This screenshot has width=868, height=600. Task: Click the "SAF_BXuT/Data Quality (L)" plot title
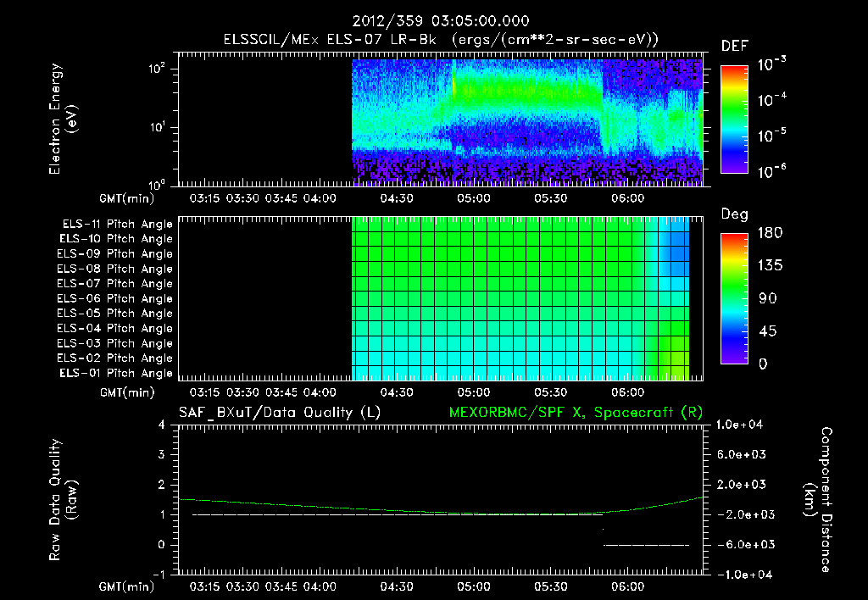pos(280,413)
